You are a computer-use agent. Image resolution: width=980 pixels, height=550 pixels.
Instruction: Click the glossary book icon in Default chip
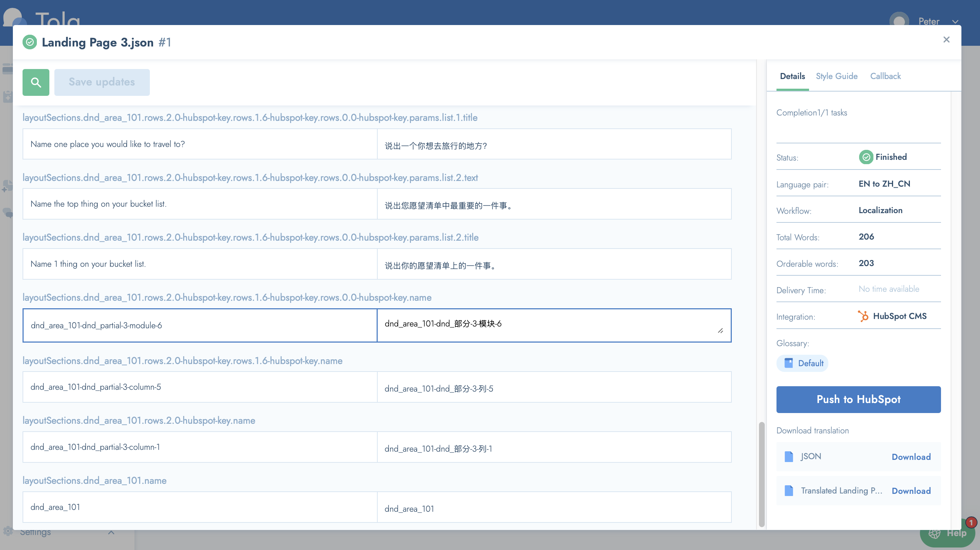pos(789,363)
